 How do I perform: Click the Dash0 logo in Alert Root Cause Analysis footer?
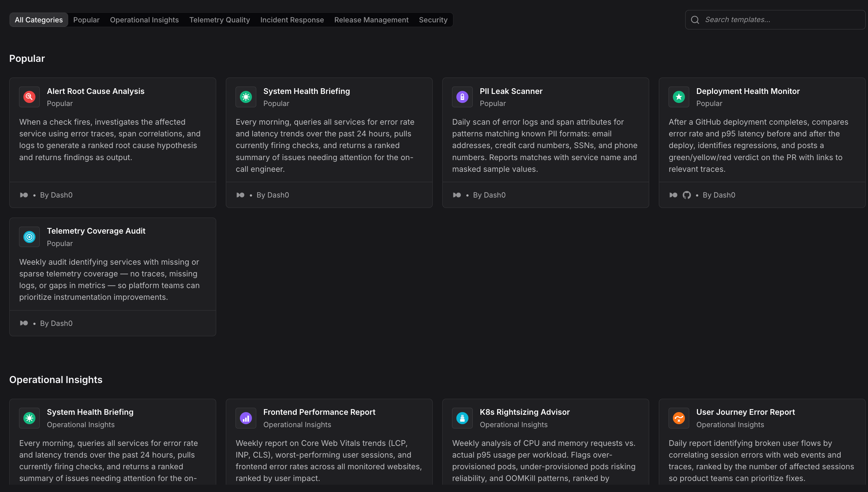click(24, 195)
